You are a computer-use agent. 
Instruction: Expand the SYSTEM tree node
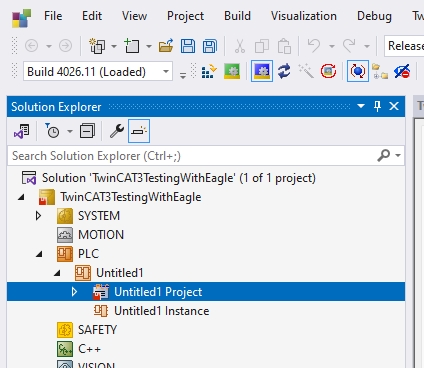point(38,216)
